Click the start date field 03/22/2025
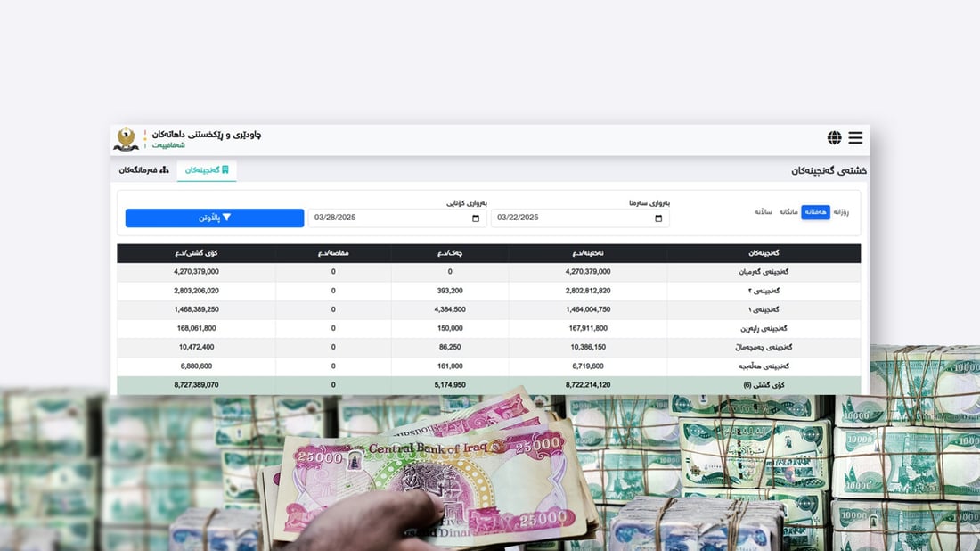Viewport: 980px width, 551px height. pos(570,218)
